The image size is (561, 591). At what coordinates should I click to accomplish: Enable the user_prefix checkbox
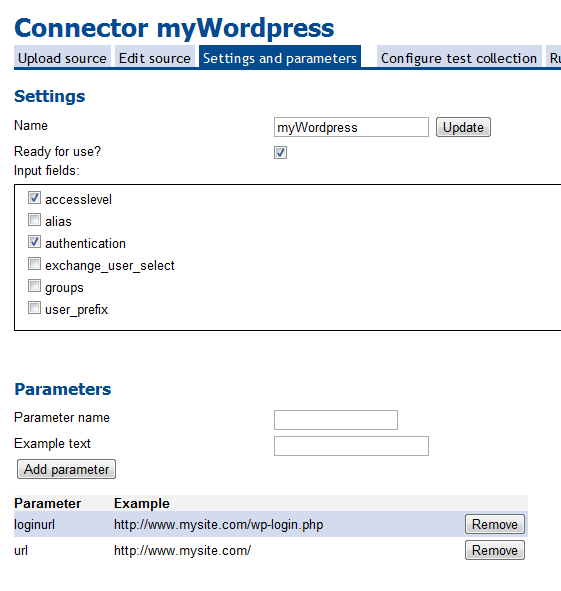(x=34, y=308)
